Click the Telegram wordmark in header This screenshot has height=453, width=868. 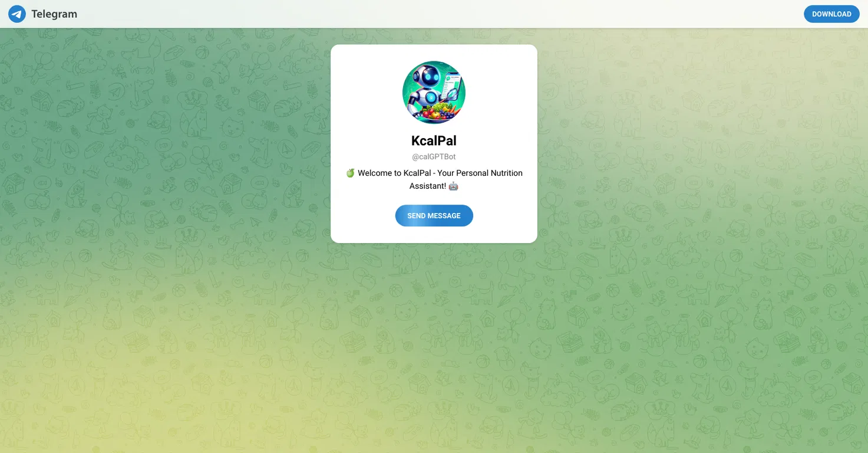pyautogui.click(x=54, y=14)
